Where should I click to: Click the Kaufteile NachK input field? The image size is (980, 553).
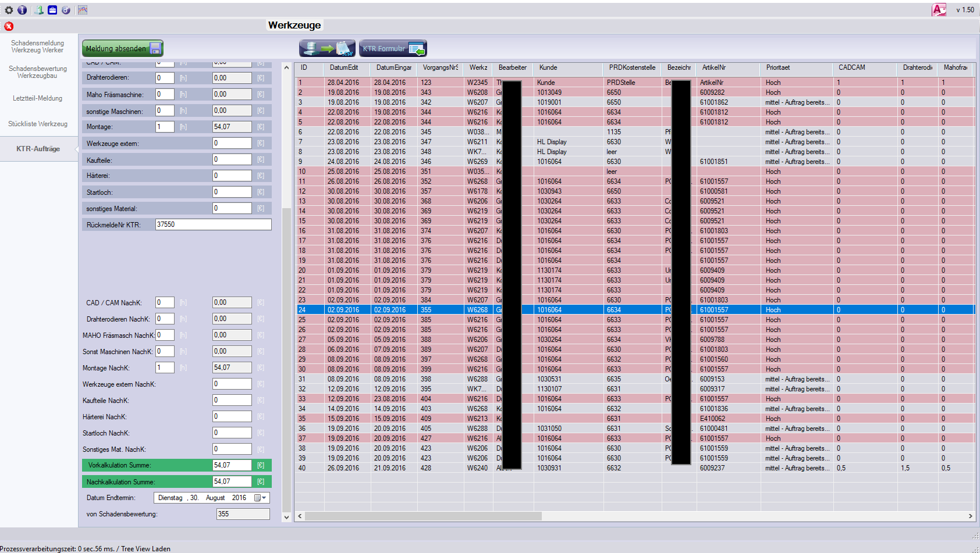coord(232,400)
